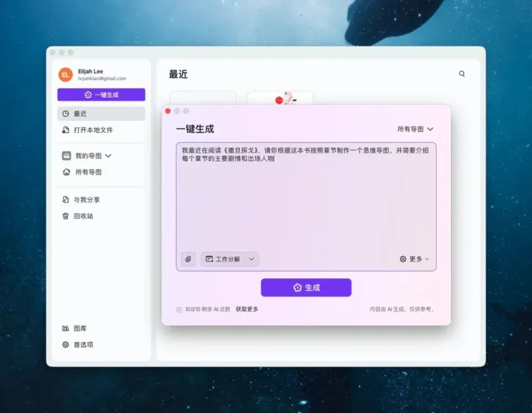Click the 获取更多 link
532x413 pixels.
(x=247, y=309)
